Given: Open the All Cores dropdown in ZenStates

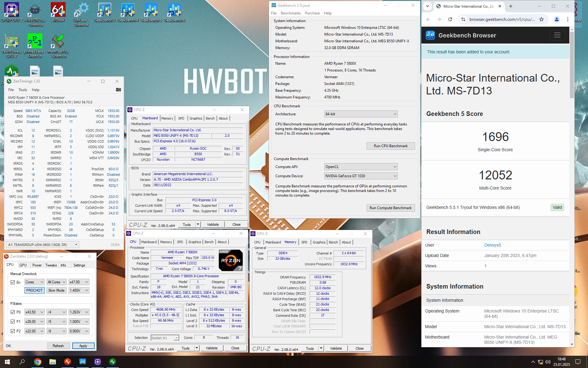Looking at the screenshot, I should click(x=56, y=282).
